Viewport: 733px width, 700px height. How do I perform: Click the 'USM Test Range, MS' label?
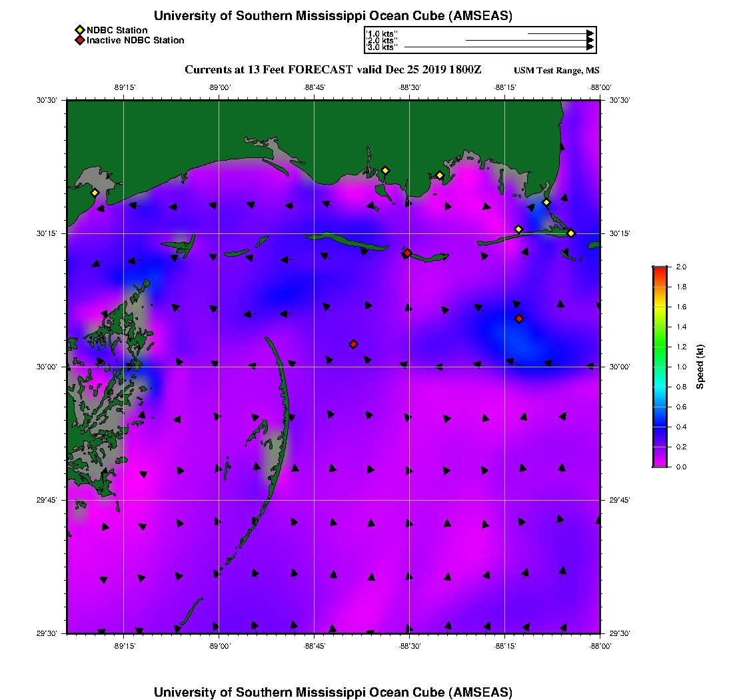[x=556, y=71]
